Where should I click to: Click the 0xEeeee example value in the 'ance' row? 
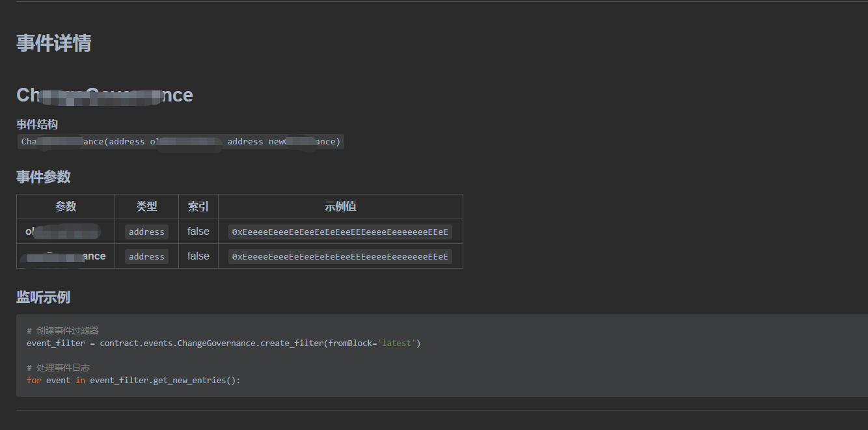click(340, 256)
